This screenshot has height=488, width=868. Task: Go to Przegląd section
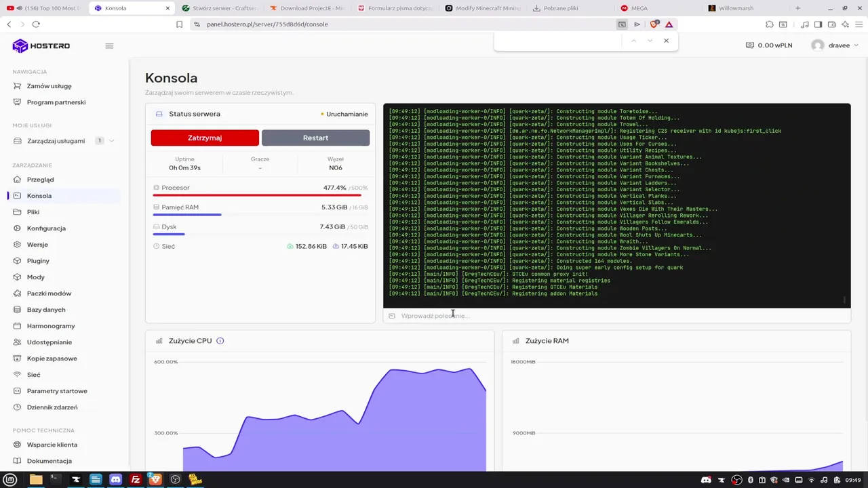[x=40, y=180]
